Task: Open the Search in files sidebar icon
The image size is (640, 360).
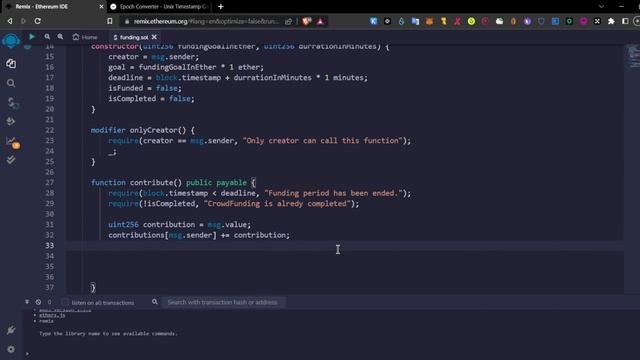Action: point(11,83)
